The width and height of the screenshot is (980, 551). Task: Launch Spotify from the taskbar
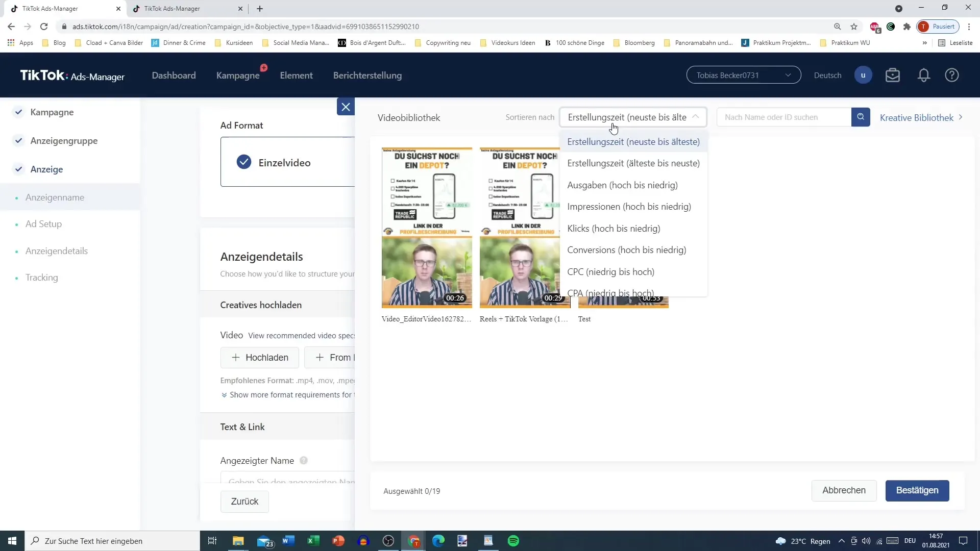pos(513,541)
